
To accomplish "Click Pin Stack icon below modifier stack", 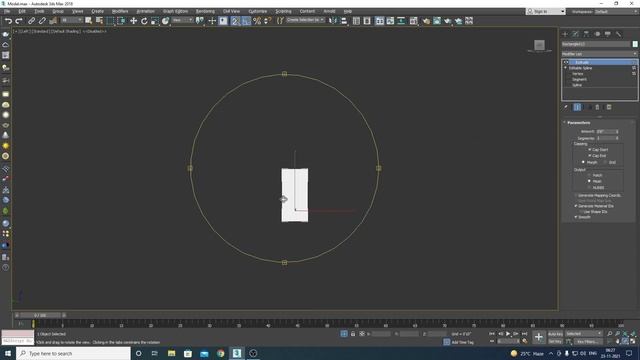I will (x=566, y=107).
